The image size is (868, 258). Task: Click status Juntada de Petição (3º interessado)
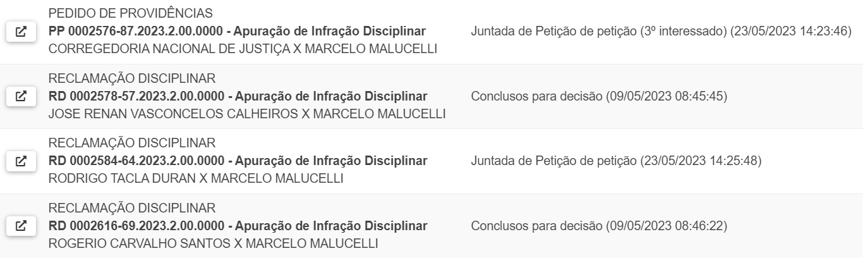coord(661,32)
